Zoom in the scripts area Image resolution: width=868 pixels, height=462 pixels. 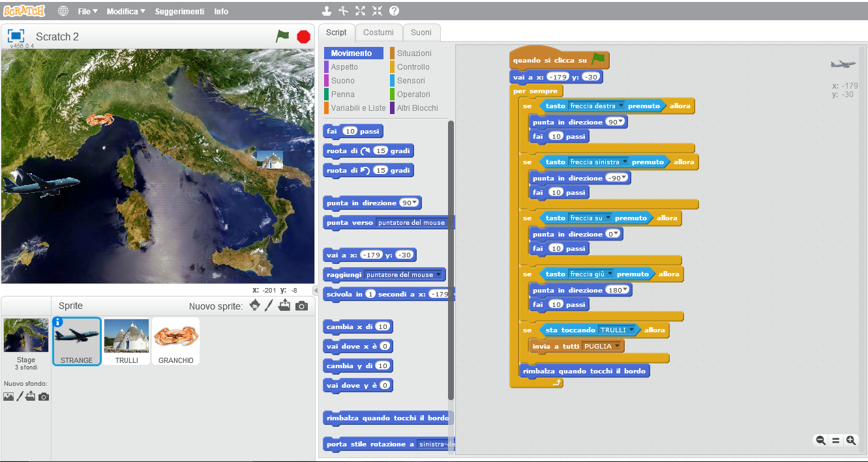click(850, 440)
